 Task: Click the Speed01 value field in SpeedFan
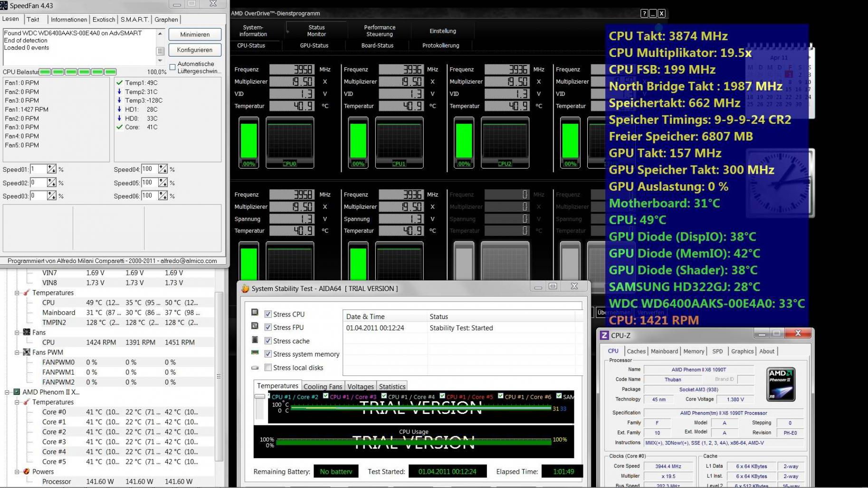coord(38,169)
